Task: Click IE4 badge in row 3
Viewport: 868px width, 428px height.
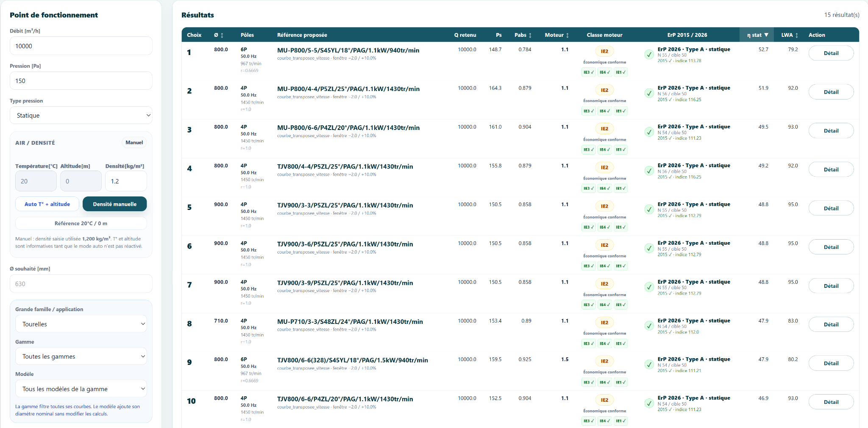Action: tap(605, 150)
